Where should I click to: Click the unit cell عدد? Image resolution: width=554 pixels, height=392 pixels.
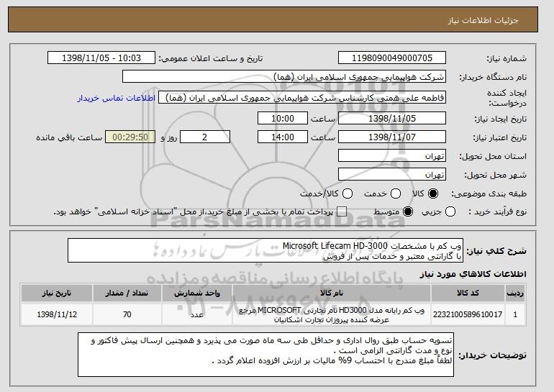point(197,314)
